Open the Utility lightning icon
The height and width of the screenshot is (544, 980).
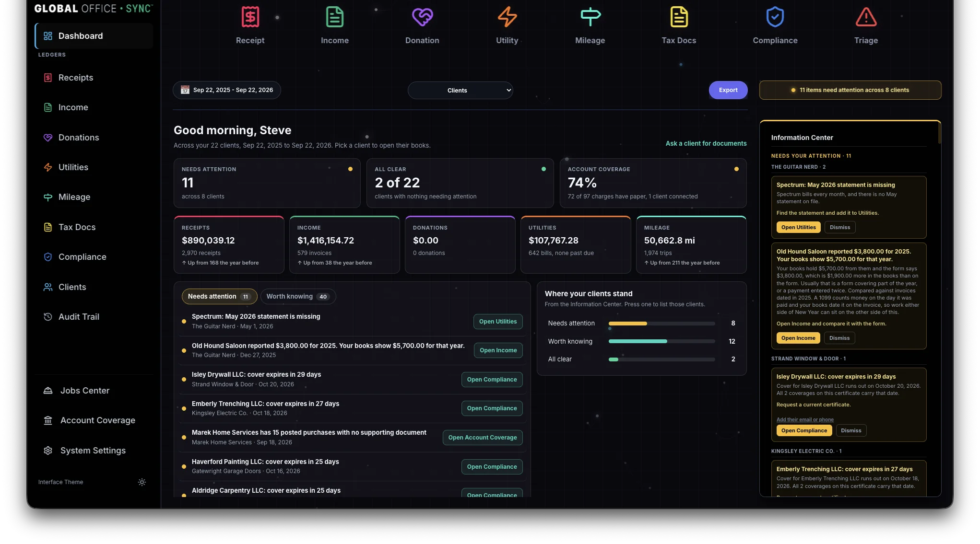coord(507,17)
